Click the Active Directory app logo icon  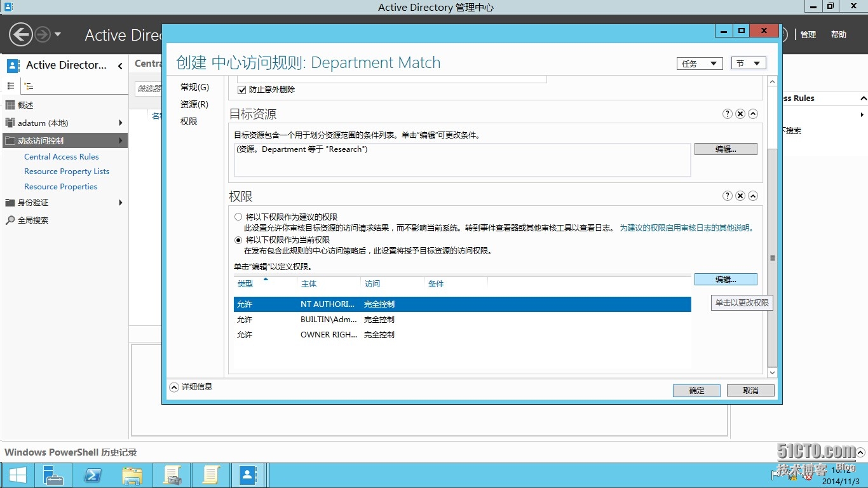tap(13, 65)
